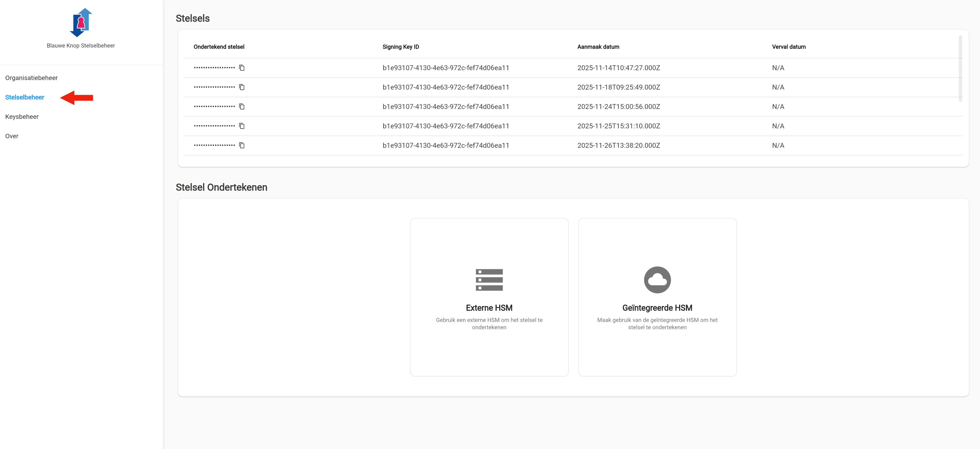
Task: Select the row dated 2025-11-24T15:00:56
Action: coord(618,106)
